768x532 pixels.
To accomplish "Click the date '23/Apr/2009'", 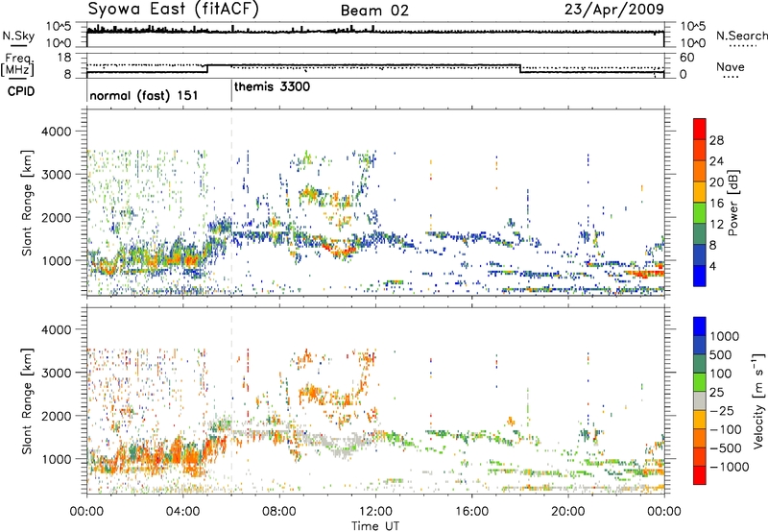I will coord(614,9).
